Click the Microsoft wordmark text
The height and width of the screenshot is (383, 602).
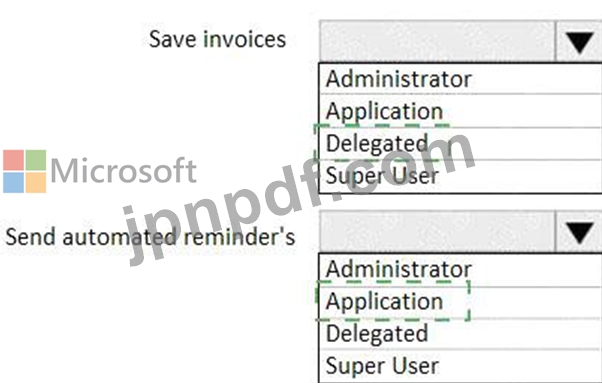(x=123, y=170)
